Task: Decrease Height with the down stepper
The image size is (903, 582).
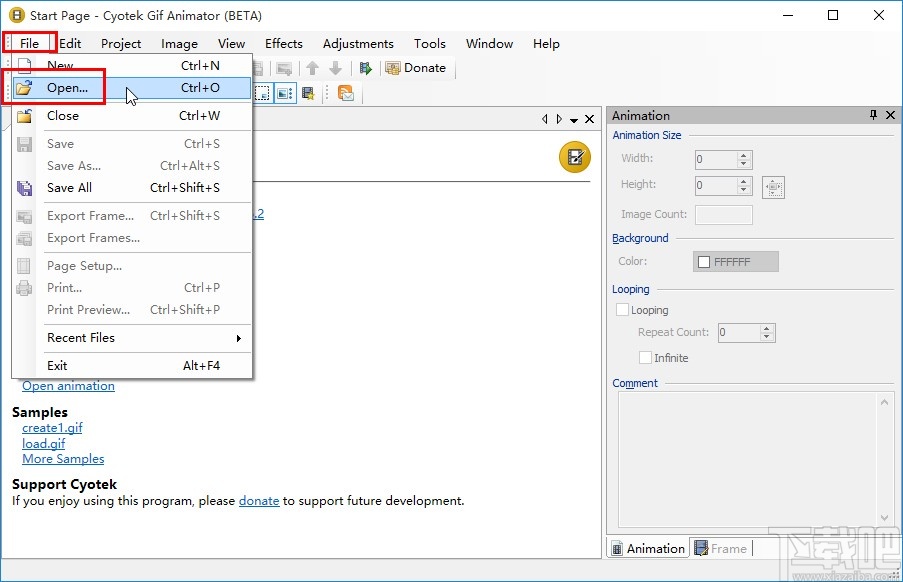Action: [x=744, y=190]
